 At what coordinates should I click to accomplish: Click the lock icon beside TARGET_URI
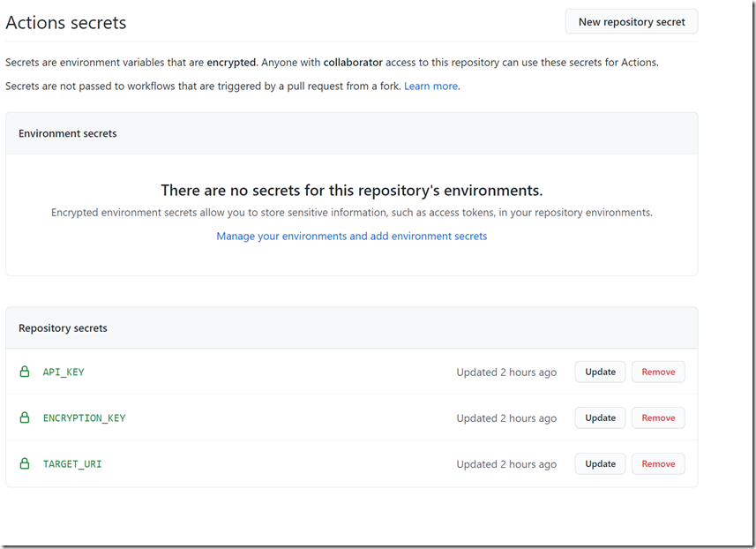click(25, 463)
